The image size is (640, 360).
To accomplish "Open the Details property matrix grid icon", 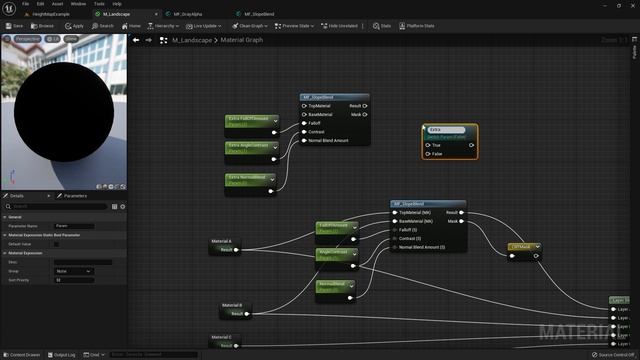I will [x=114, y=207].
